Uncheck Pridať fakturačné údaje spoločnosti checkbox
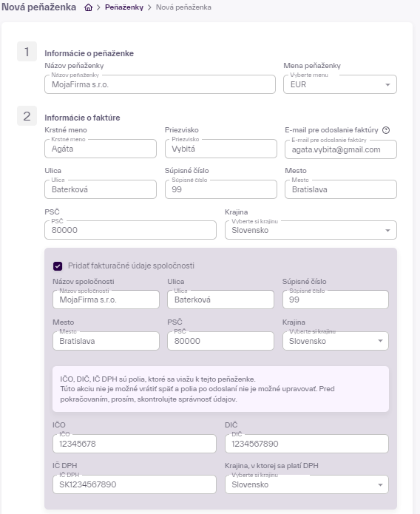 tap(58, 266)
